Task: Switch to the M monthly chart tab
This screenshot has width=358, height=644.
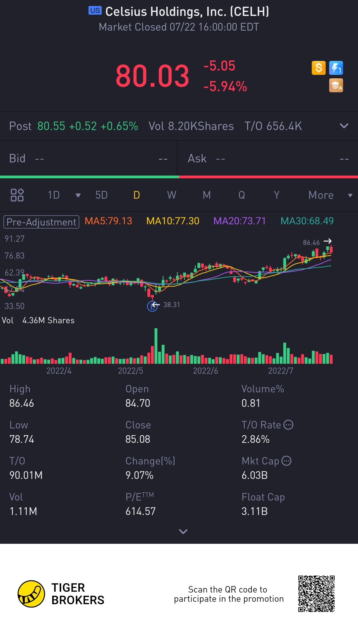Action: tap(207, 195)
